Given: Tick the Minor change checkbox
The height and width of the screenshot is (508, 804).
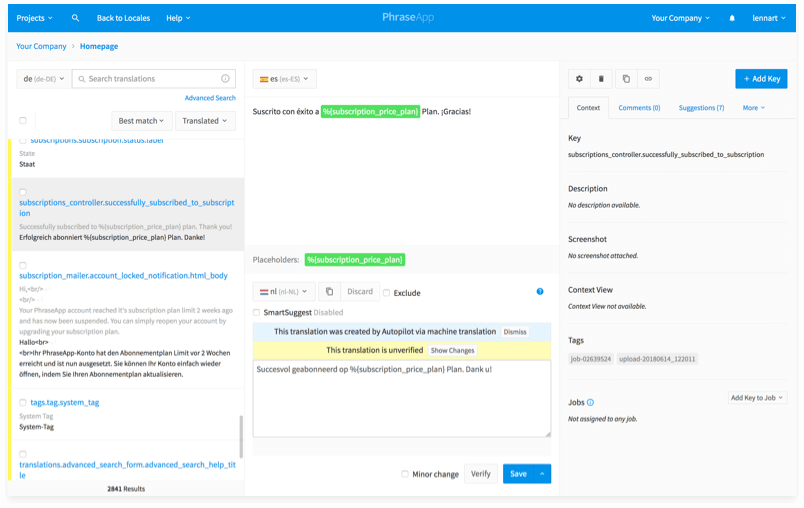Looking at the screenshot, I should pos(405,474).
